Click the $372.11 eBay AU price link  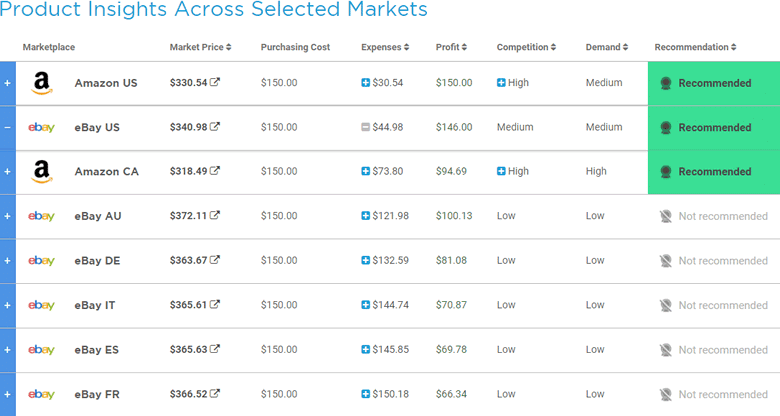(188, 215)
